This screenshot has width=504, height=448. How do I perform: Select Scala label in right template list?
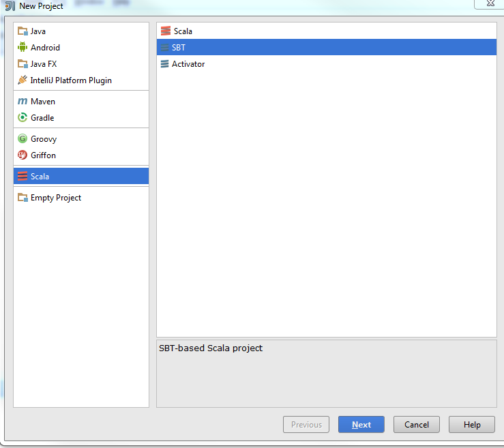pos(183,31)
